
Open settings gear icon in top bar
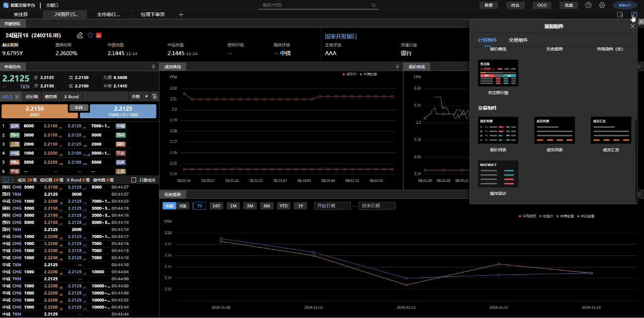602,5
